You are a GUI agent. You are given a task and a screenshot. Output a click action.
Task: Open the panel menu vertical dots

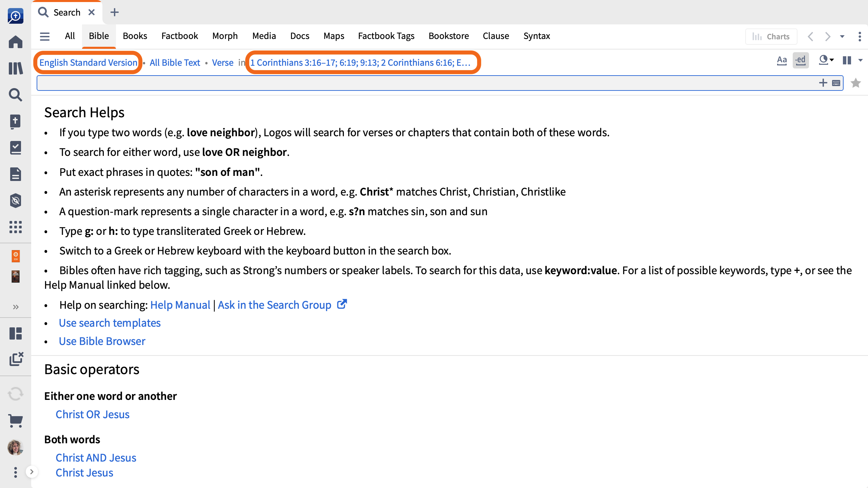[x=860, y=36]
